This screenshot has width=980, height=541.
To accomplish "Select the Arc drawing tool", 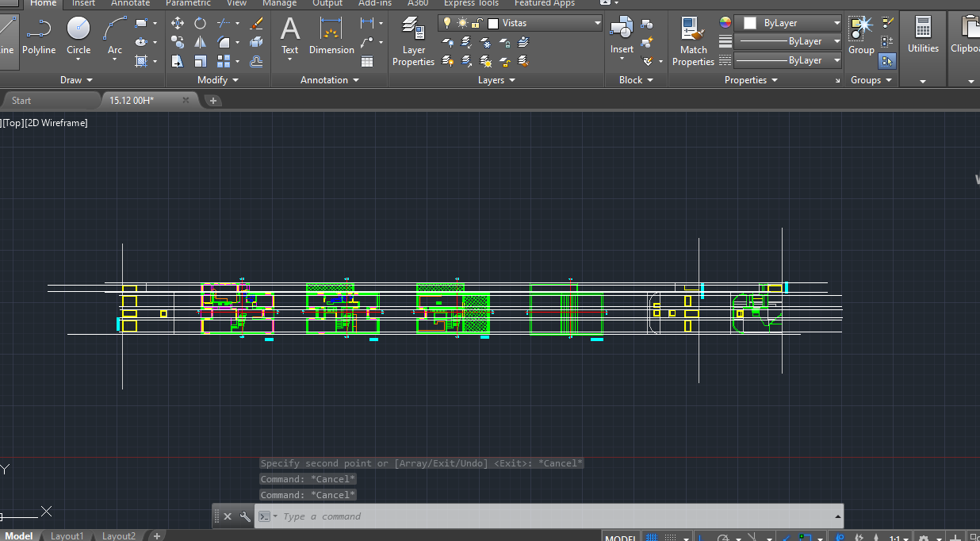I will pos(115,36).
